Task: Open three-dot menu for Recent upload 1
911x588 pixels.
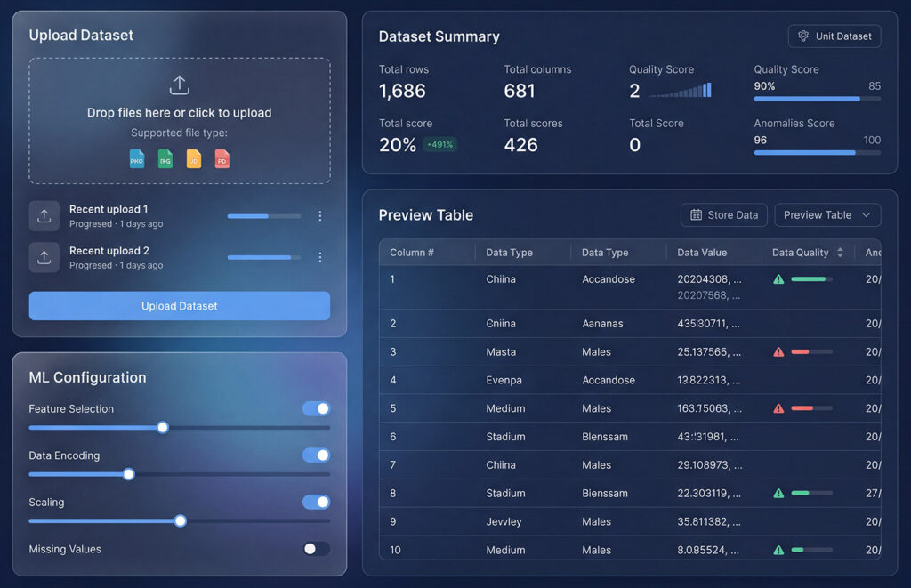Action: tap(320, 216)
